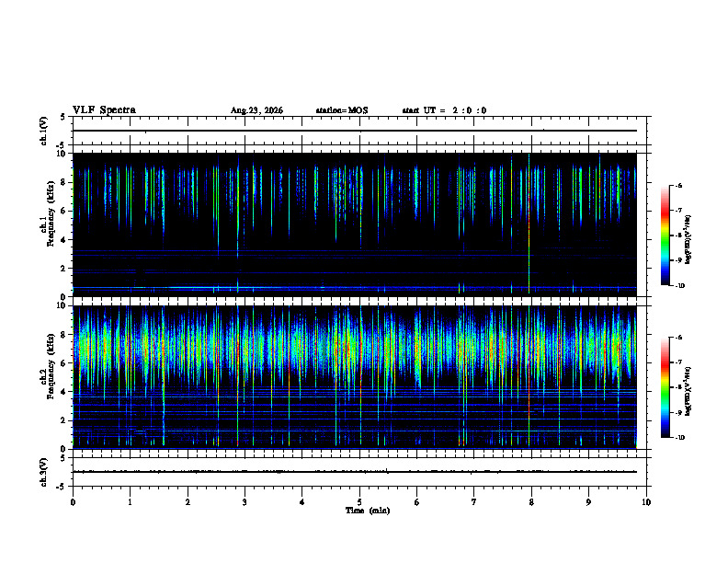This screenshot has height=563, width=728.
Task: Click the ch.1 spectrogram color scale bar
Action: click(665, 236)
